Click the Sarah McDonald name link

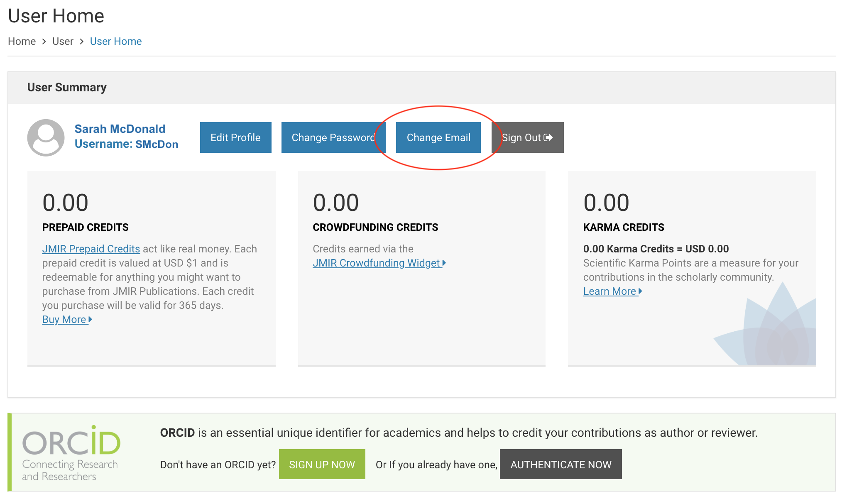[x=120, y=129]
